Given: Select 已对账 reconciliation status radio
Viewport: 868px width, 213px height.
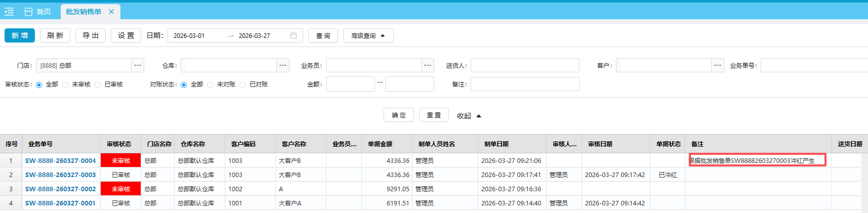Looking at the screenshot, I should point(243,85).
